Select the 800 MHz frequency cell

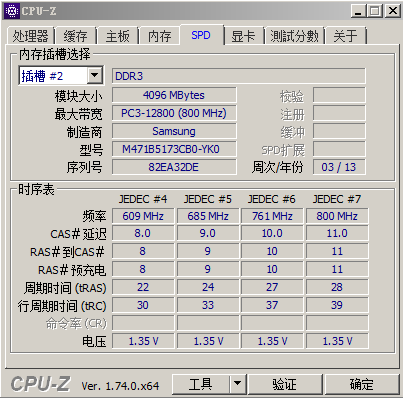(x=337, y=216)
